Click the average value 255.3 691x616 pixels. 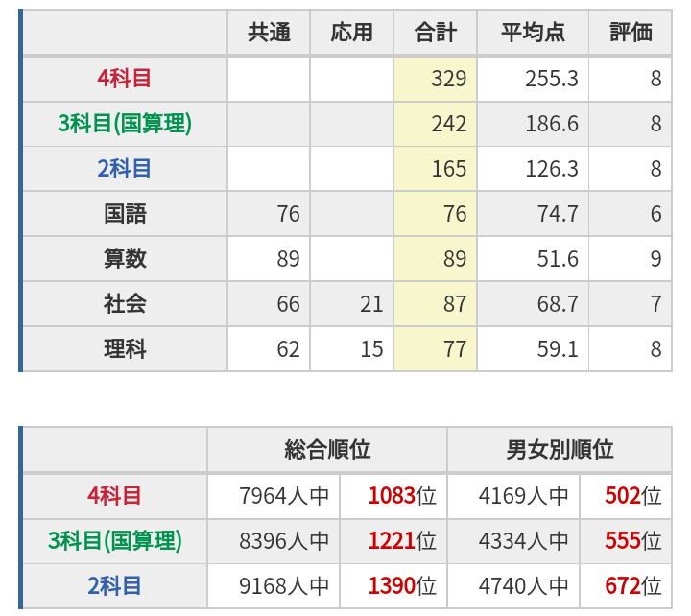(551, 79)
